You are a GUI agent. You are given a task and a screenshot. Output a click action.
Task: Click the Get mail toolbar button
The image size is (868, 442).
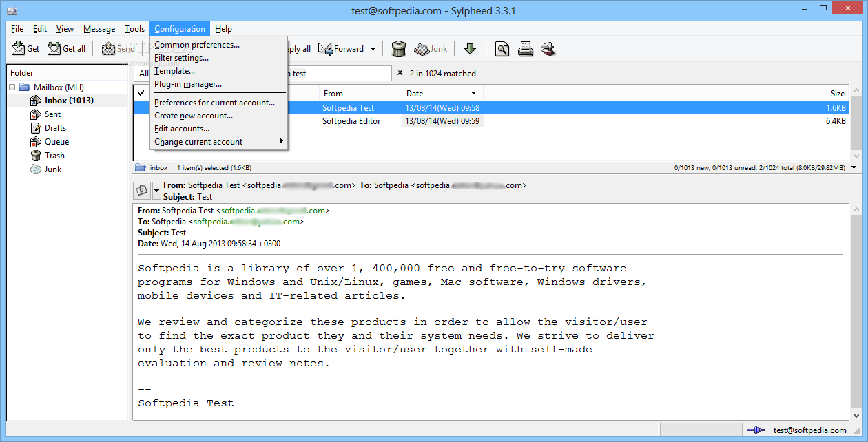[25, 49]
